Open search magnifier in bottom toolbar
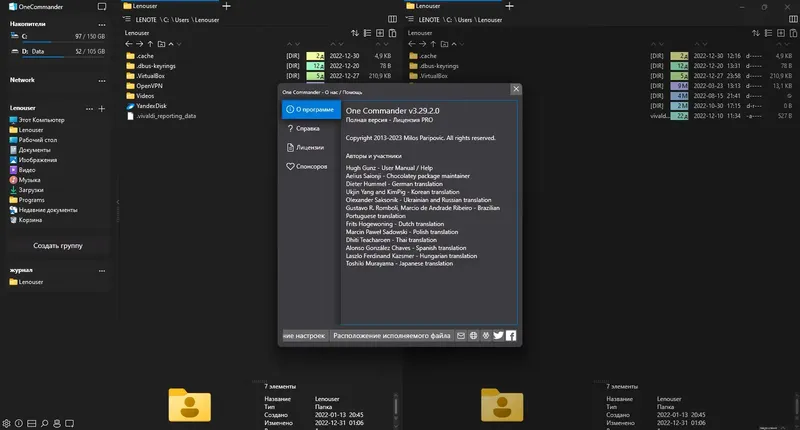This screenshot has height=430, width=800. 44,423
